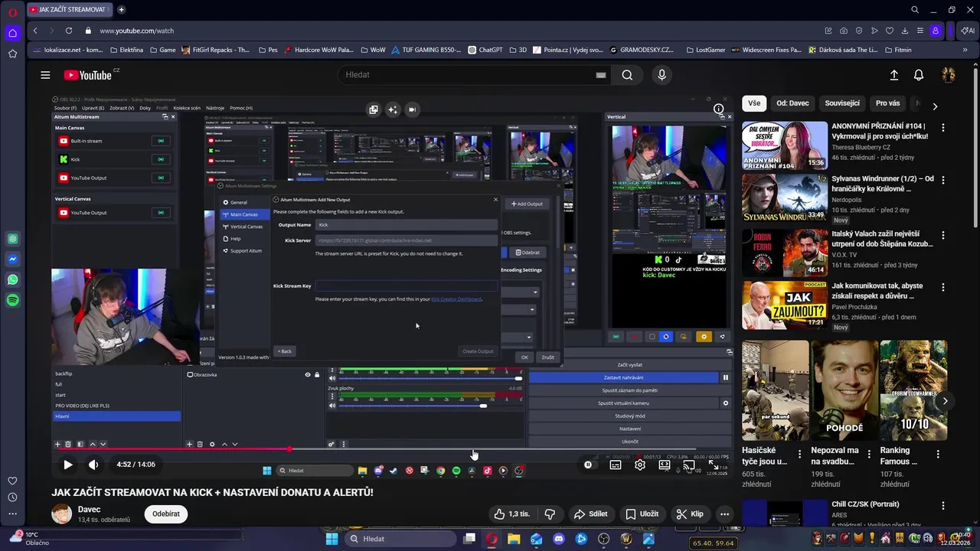The height and width of the screenshot is (551, 980).
Task: Open Opera sidebar bookmarks star
Action: pyautogui.click(x=12, y=54)
